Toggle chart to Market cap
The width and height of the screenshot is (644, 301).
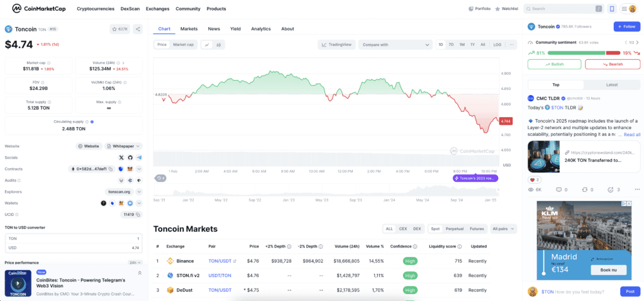pos(184,45)
